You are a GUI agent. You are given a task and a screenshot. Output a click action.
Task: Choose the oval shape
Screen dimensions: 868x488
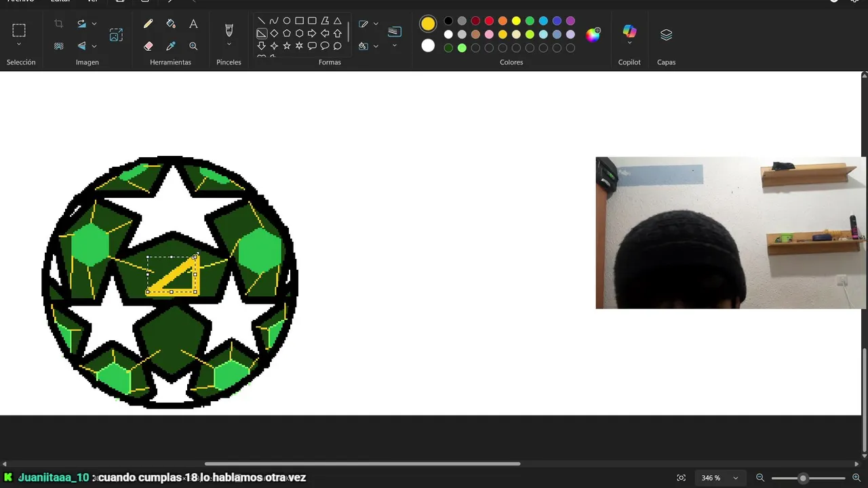(x=287, y=21)
